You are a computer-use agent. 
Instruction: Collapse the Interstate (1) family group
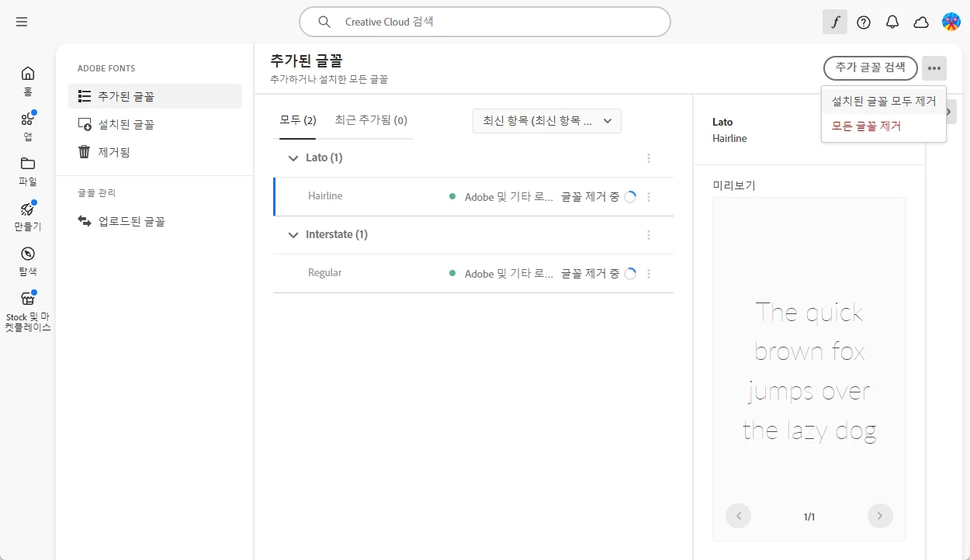(293, 235)
